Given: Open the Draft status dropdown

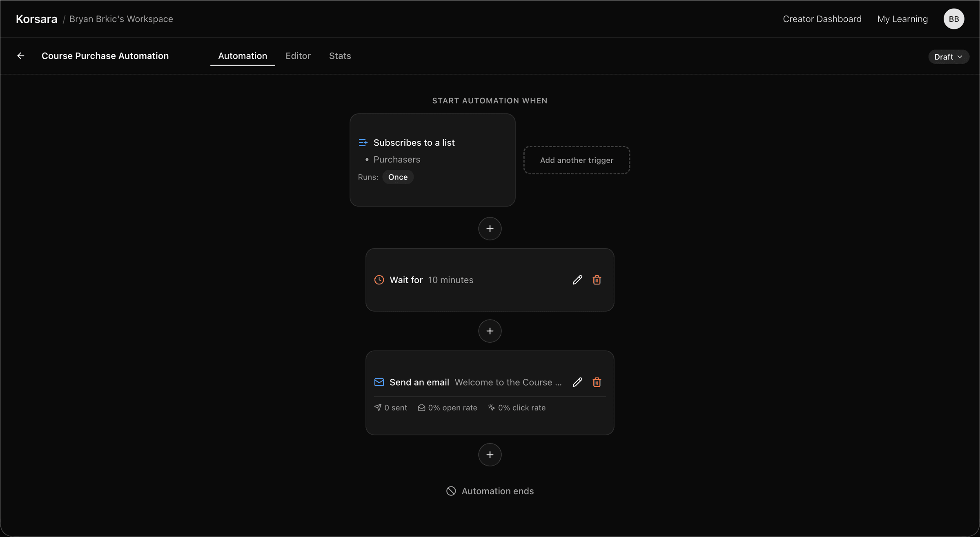Looking at the screenshot, I should coord(948,57).
